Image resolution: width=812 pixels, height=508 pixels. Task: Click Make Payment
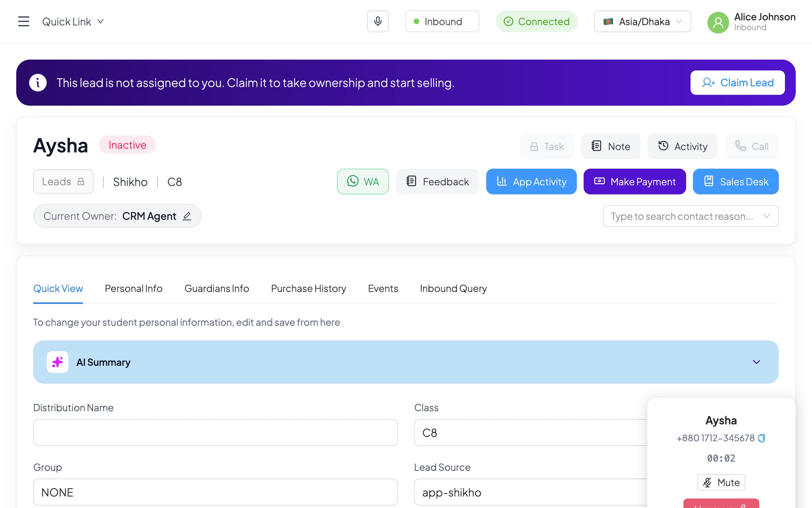click(x=635, y=182)
